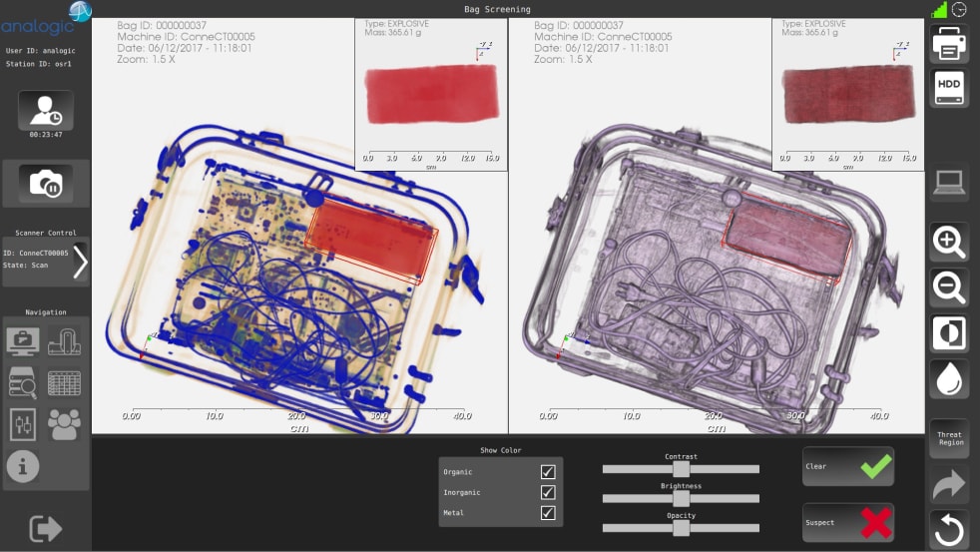The height and width of the screenshot is (552, 980).
Task: Click the user session timer icon
Action: pyautogui.click(x=46, y=110)
